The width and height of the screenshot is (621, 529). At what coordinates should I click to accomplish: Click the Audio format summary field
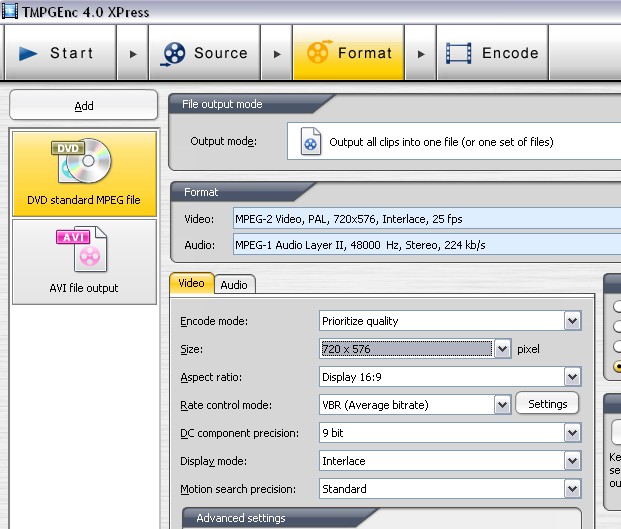427,245
